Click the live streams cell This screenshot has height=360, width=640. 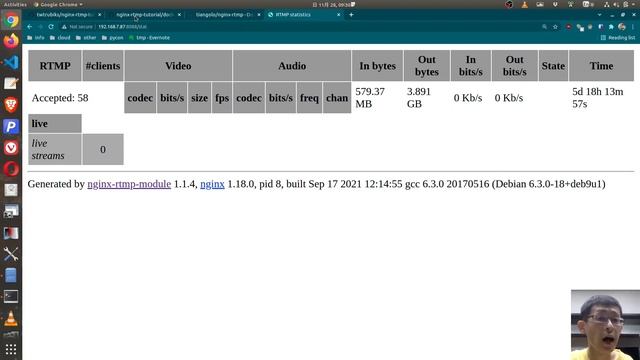point(55,149)
